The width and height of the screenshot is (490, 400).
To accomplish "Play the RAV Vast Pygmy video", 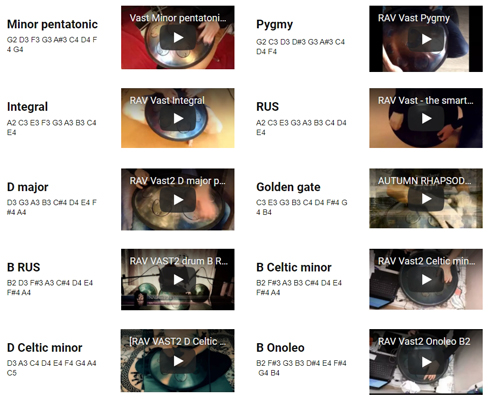I will (x=426, y=39).
